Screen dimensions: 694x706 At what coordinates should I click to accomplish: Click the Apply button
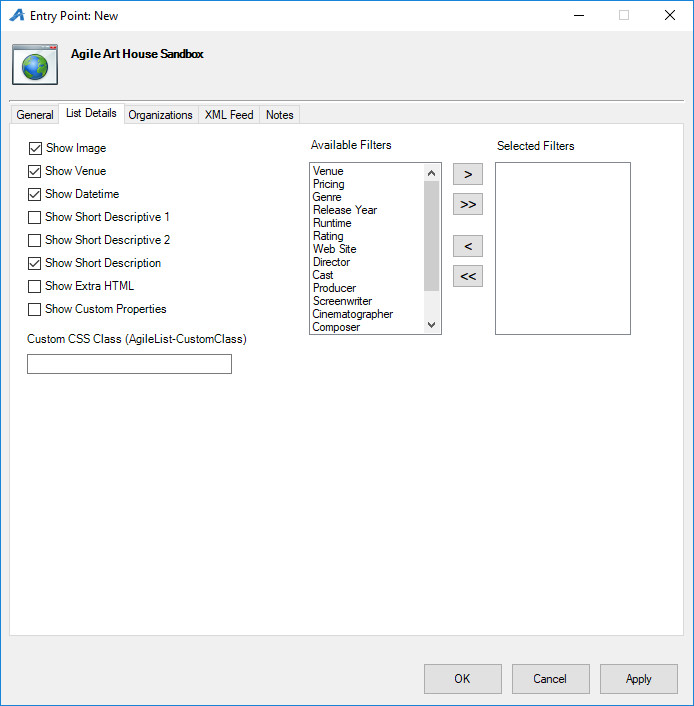point(639,679)
